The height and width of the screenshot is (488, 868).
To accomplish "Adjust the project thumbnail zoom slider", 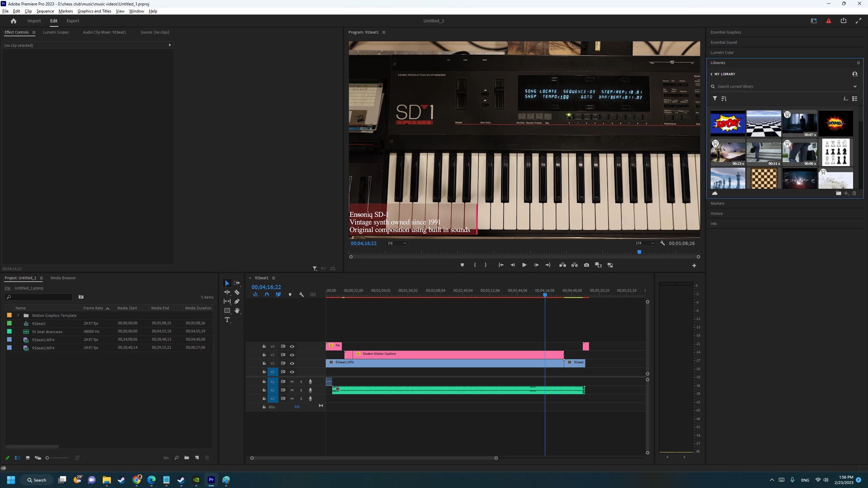I will click(x=47, y=458).
